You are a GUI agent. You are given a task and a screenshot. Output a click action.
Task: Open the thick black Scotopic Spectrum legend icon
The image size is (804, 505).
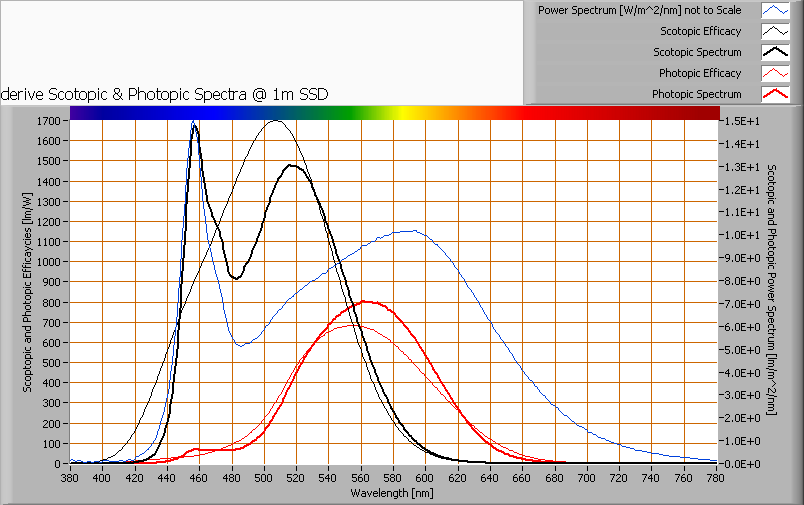pos(775,52)
